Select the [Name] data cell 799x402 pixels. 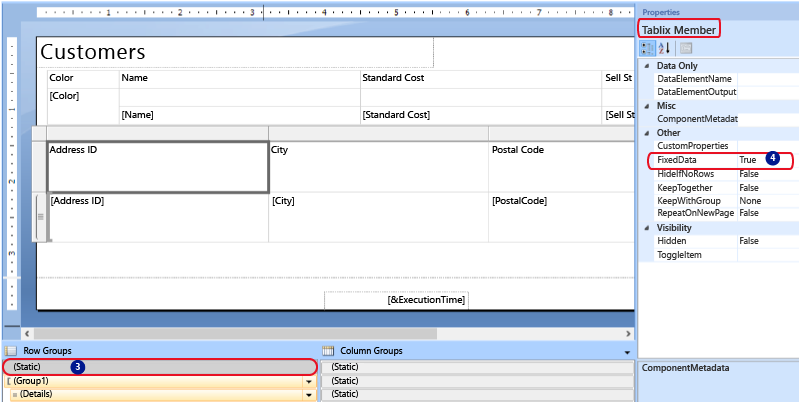239,115
